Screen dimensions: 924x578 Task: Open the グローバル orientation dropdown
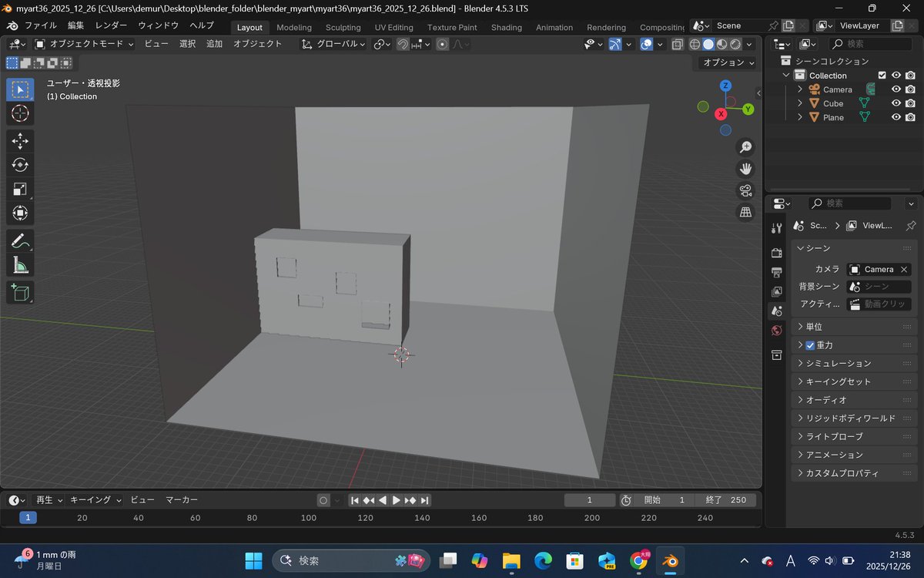tap(333, 44)
